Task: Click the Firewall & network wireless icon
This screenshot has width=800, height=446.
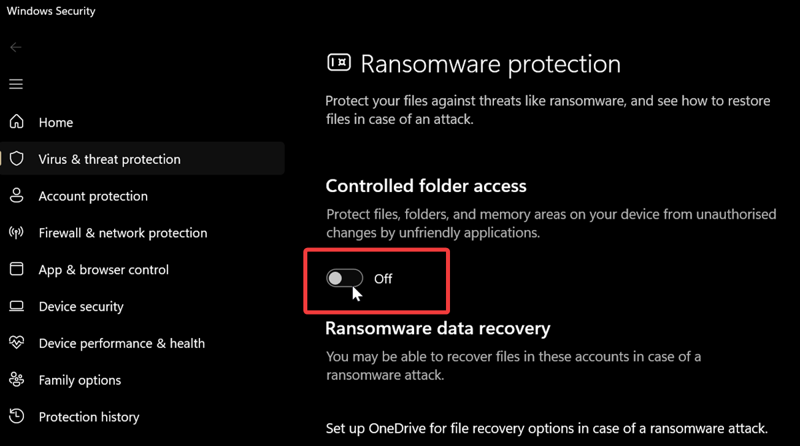Action: pos(16,233)
